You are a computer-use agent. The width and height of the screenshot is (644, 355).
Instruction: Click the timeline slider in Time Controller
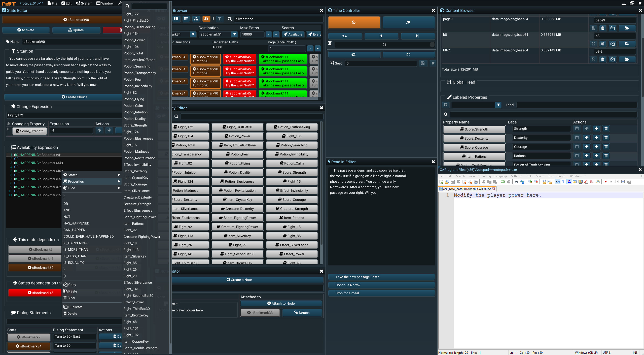384,45
